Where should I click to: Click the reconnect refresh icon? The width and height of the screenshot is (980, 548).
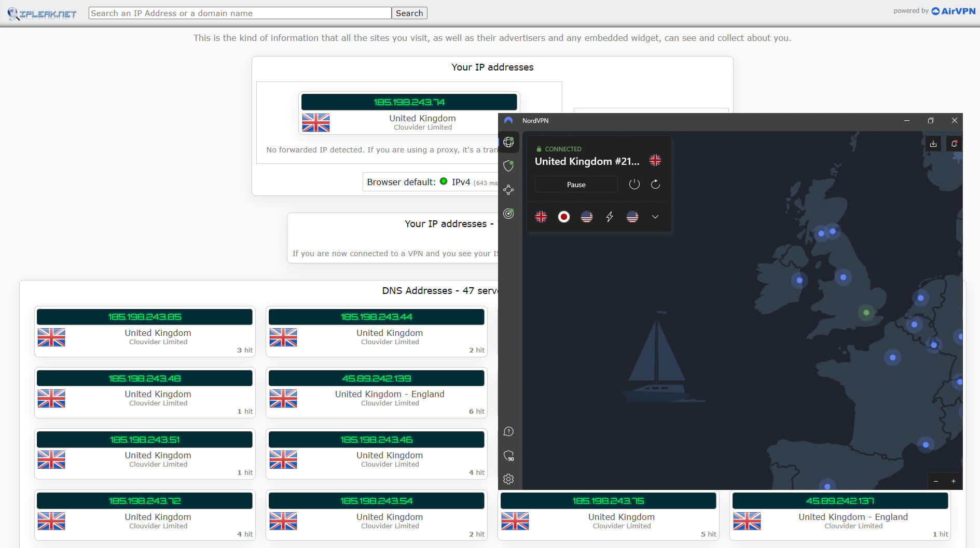pyautogui.click(x=655, y=184)
